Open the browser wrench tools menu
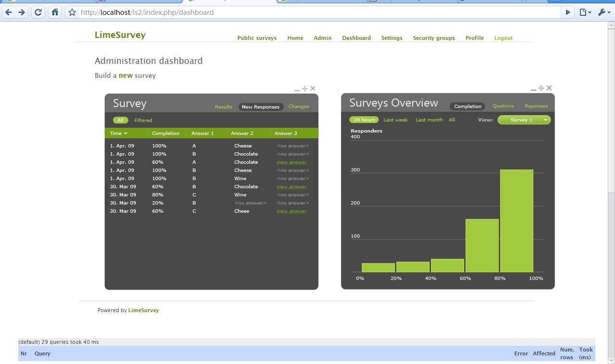The height and width of the screenshot is (364, 615). pos(603,12)
